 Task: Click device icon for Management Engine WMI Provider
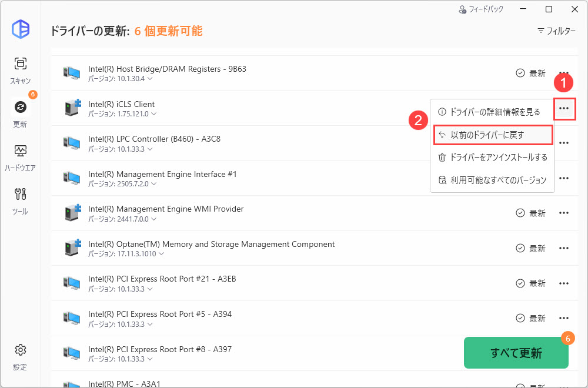pos(72,213)
